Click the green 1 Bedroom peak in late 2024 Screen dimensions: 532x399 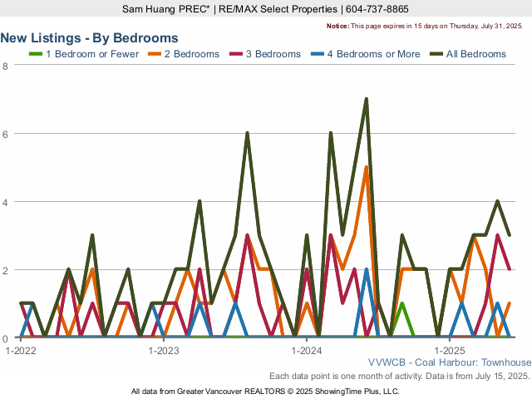[402, 303]
